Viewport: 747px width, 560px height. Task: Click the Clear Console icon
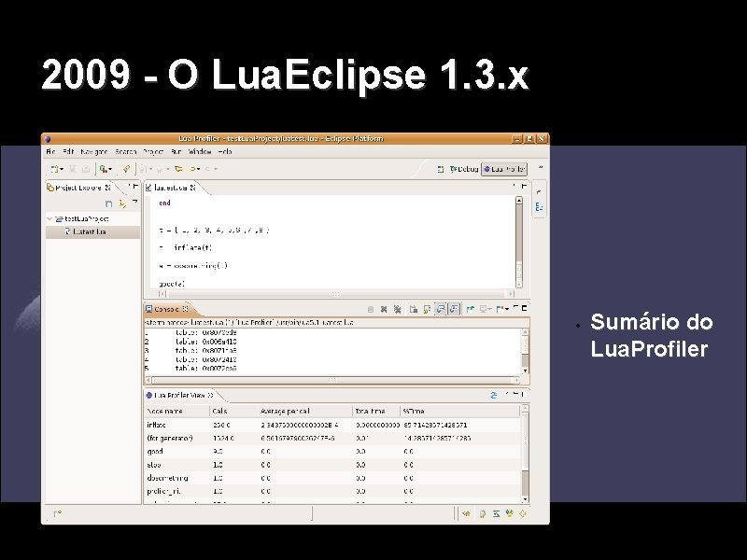(414, 310)
